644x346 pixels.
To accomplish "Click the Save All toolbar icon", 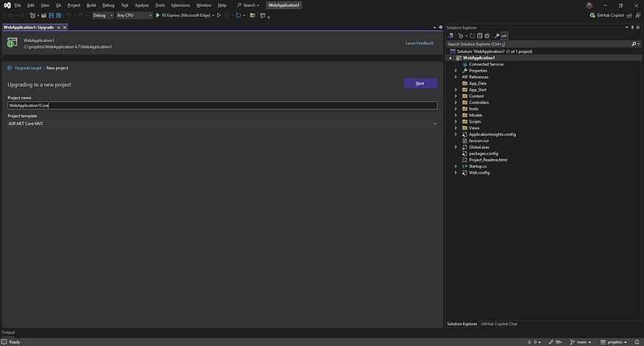I will click(x=57, y=15).
